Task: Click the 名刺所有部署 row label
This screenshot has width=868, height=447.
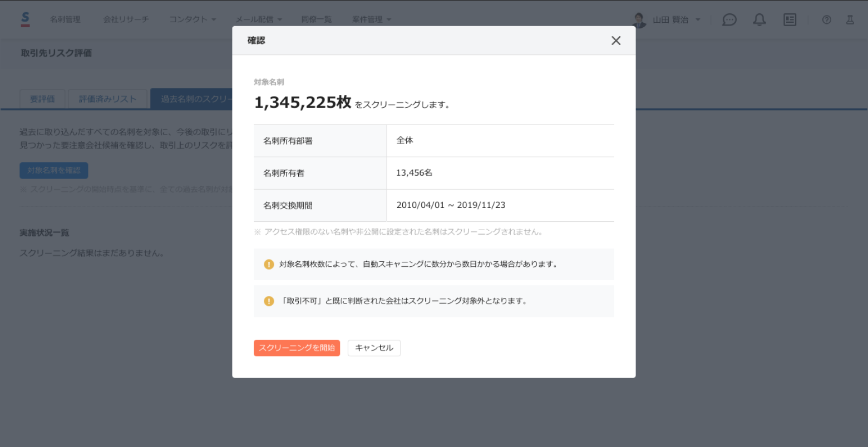Action: pyautogui.click(x=288, y=141)
